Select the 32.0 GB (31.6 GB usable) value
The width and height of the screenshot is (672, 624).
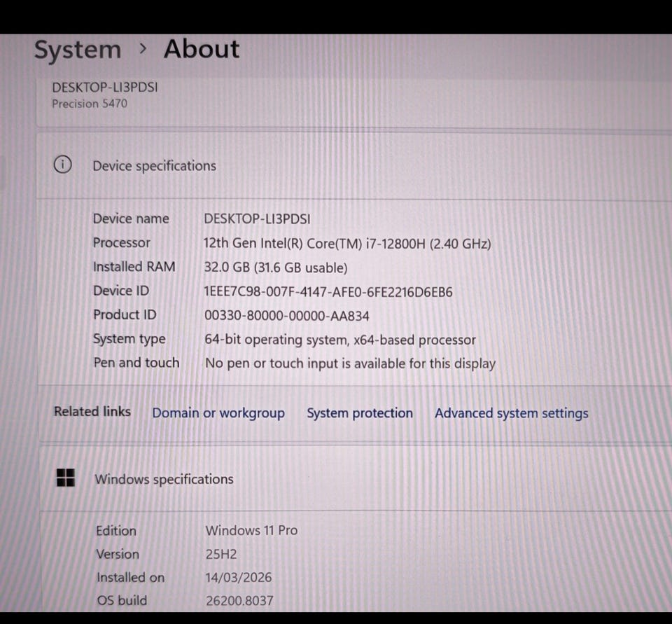pos(276,268)
